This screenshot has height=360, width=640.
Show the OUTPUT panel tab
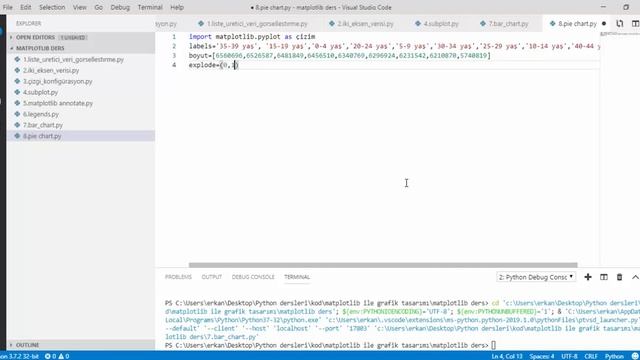tap(211, 277)
